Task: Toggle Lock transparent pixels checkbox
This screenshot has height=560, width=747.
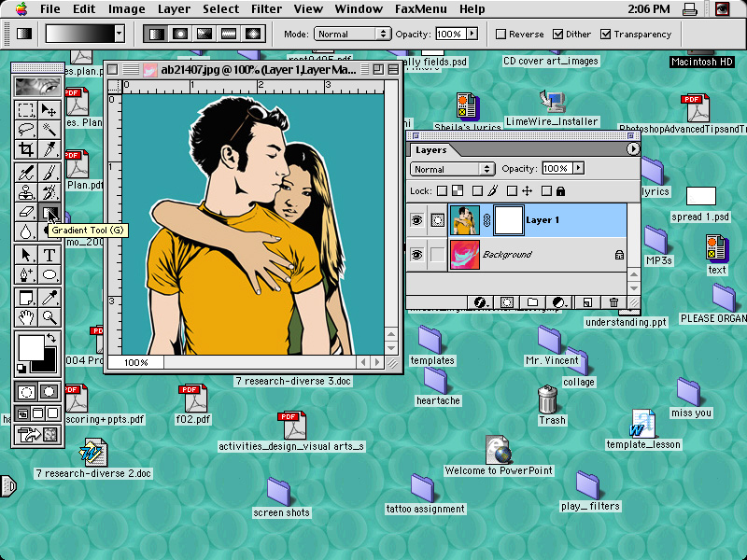Action: click(442, 191)
